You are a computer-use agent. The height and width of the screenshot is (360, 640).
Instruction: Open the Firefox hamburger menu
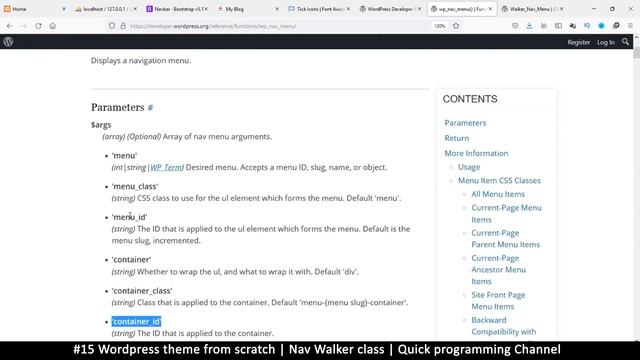(630, 26)
